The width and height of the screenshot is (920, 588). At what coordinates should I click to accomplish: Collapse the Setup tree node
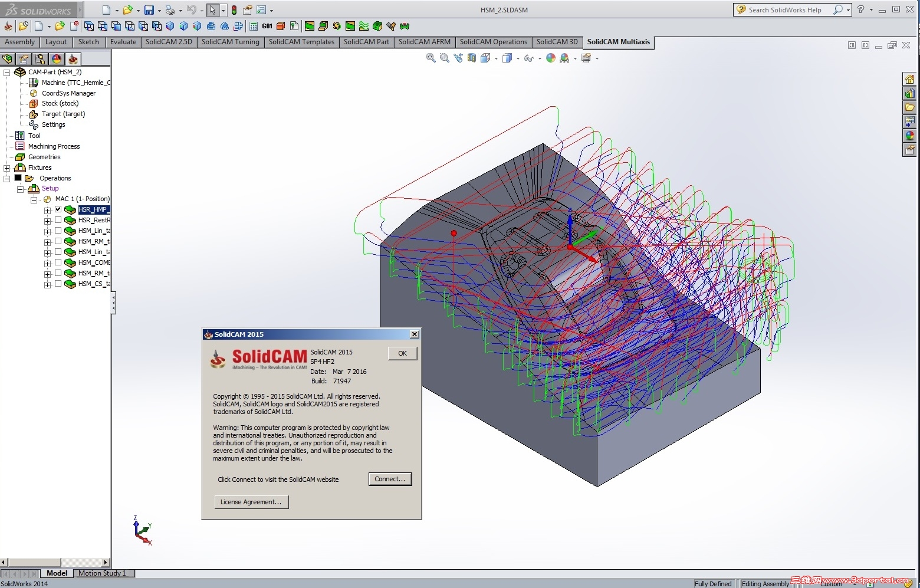click(21, 189)
